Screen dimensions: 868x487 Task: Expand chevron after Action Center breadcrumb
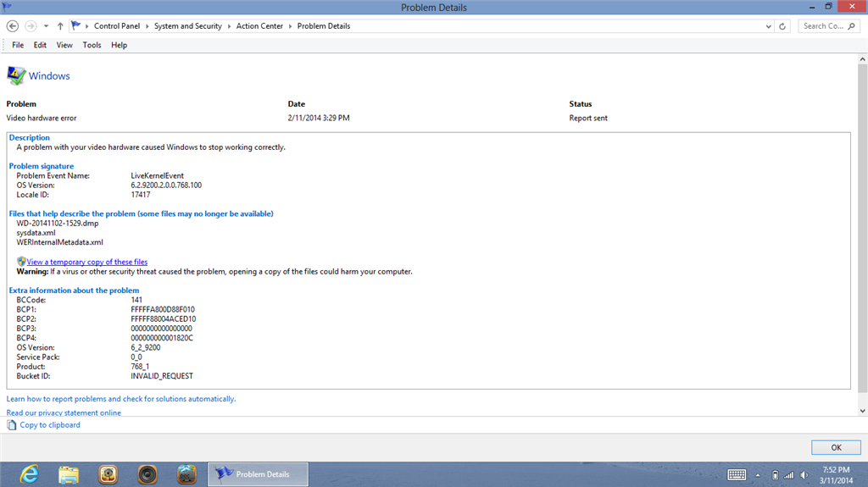290,26
